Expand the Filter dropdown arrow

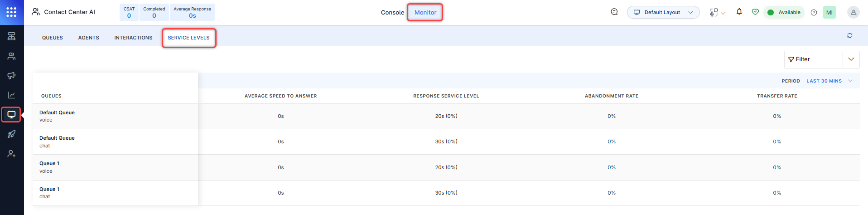[851, 59]
